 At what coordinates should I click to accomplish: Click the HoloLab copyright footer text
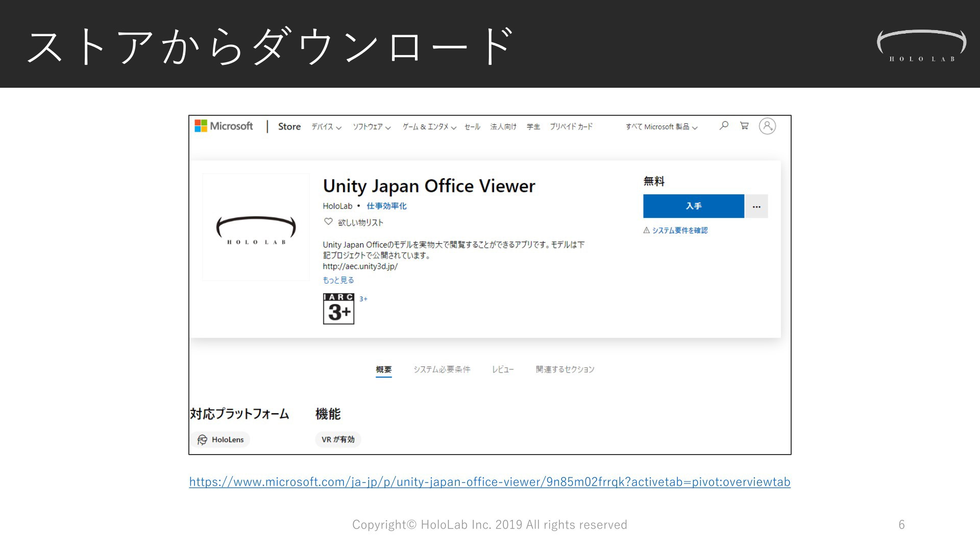pos(489,524)
